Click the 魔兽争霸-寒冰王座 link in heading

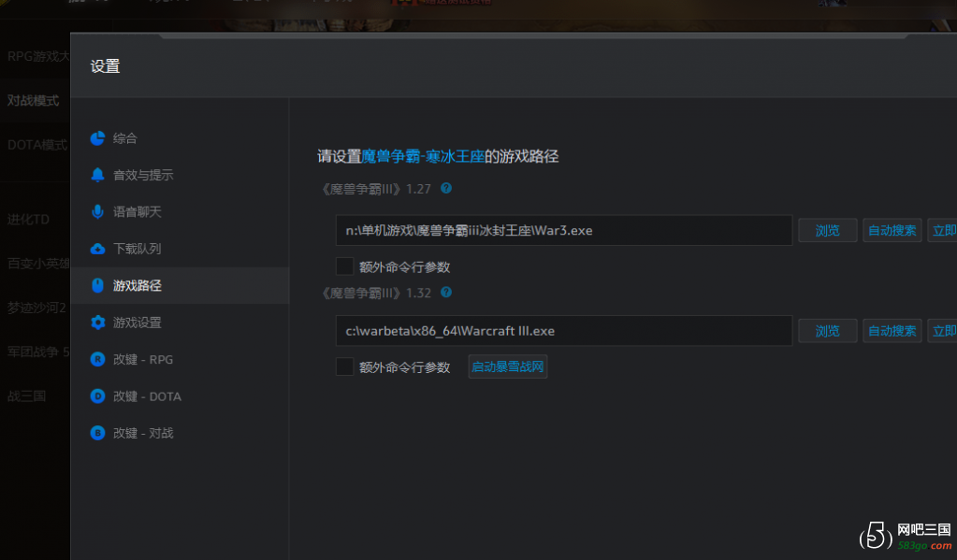pyautogui.click(x=423, y=156)
